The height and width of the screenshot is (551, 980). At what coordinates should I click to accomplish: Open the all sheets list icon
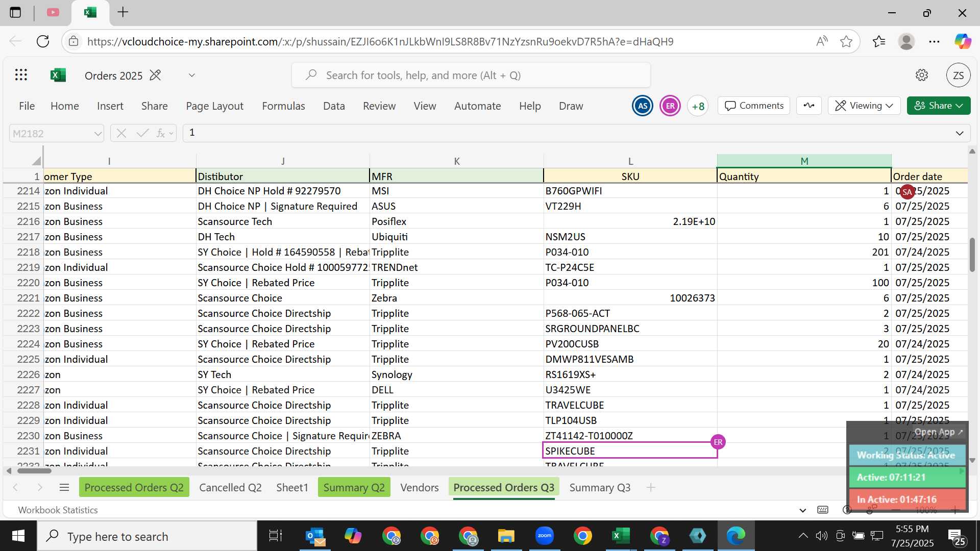(64, 488)
